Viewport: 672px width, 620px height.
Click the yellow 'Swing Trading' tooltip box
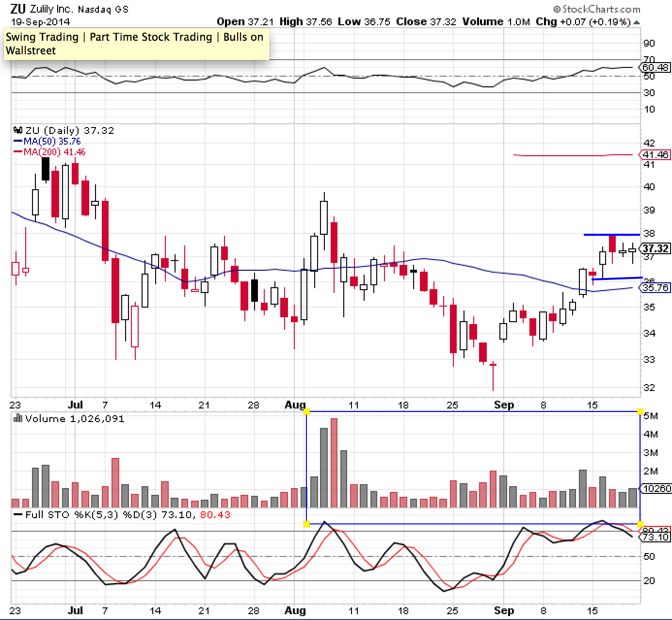coord(136,44)
